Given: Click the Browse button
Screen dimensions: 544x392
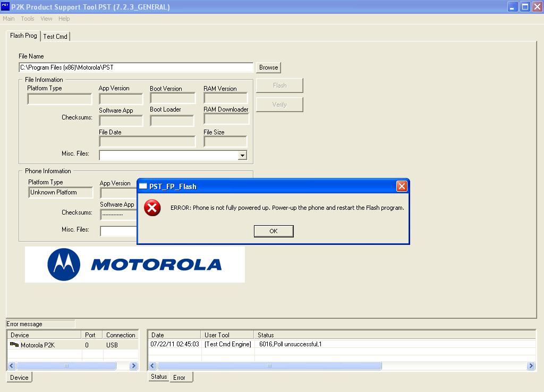Looking at the screenshot, I should 268,67.
